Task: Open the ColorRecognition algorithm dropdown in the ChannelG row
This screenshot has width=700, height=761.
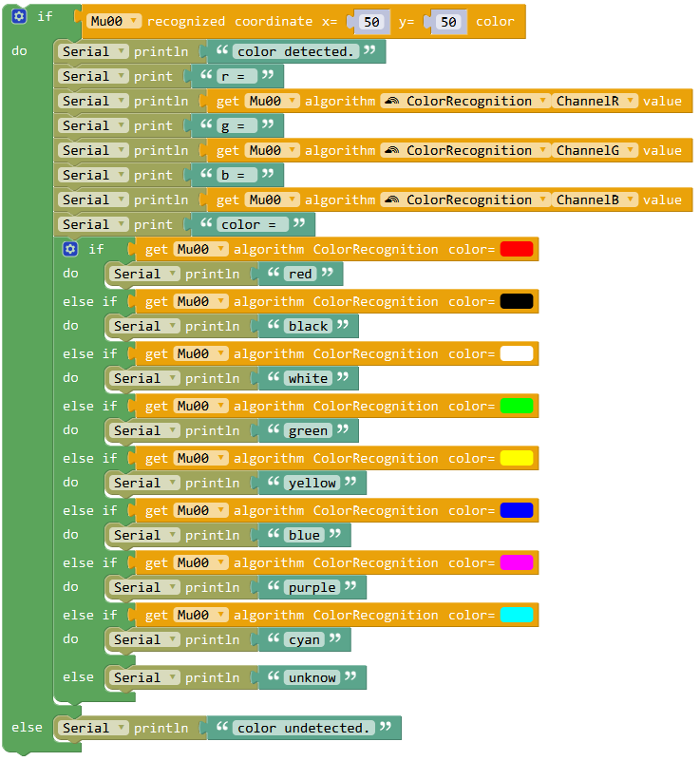Action: 465,150
